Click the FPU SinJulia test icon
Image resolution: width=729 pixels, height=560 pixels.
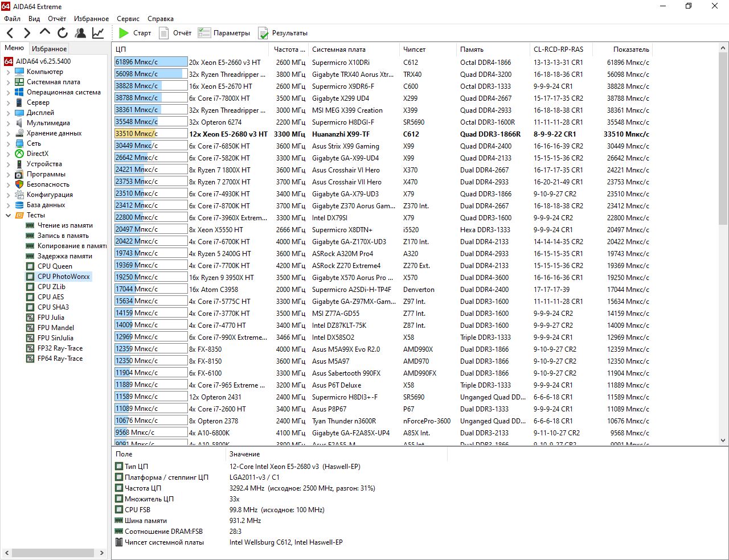[x=30, y=338]
